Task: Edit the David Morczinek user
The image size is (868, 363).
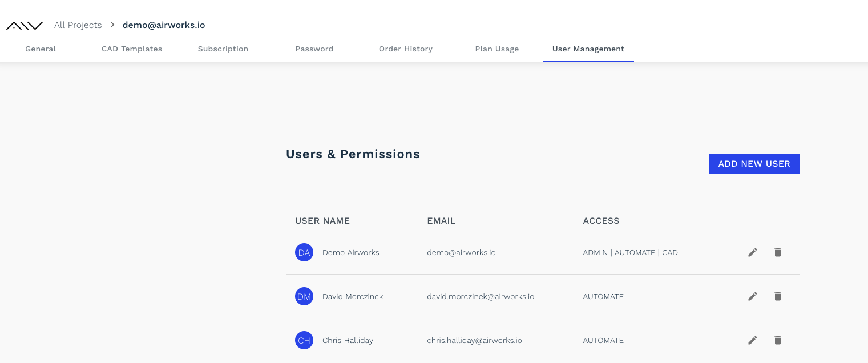Action: (753, 296)
